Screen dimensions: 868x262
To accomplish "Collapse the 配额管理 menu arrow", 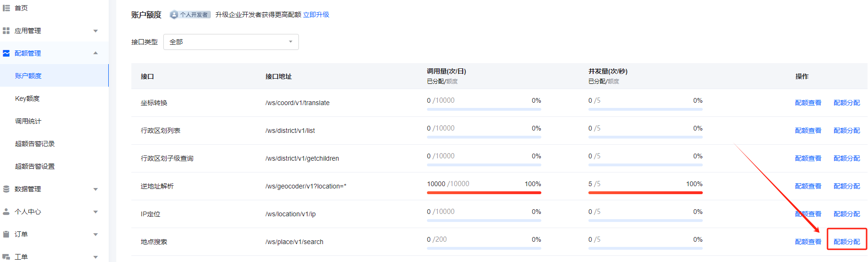I will 96,53.
